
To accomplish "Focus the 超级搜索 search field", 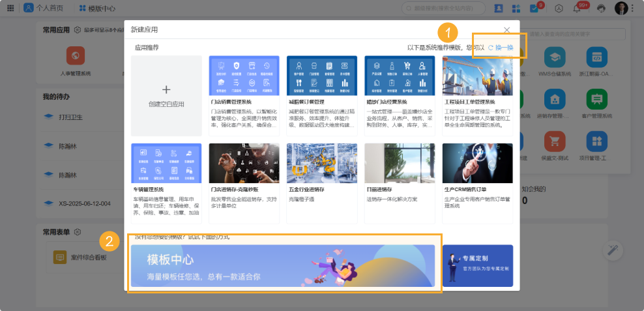I will point(443,8).
